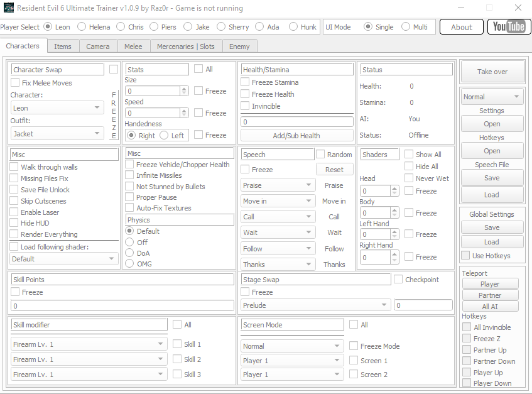Screen dimensions: 532x394
Task: Toggle Freeze Stamina
Action: [269, 82]
